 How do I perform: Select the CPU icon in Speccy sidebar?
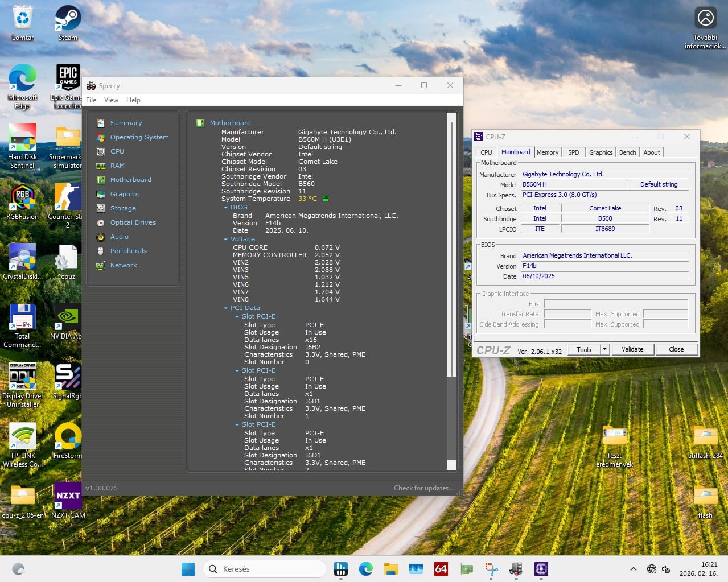[x=101, y=151]
